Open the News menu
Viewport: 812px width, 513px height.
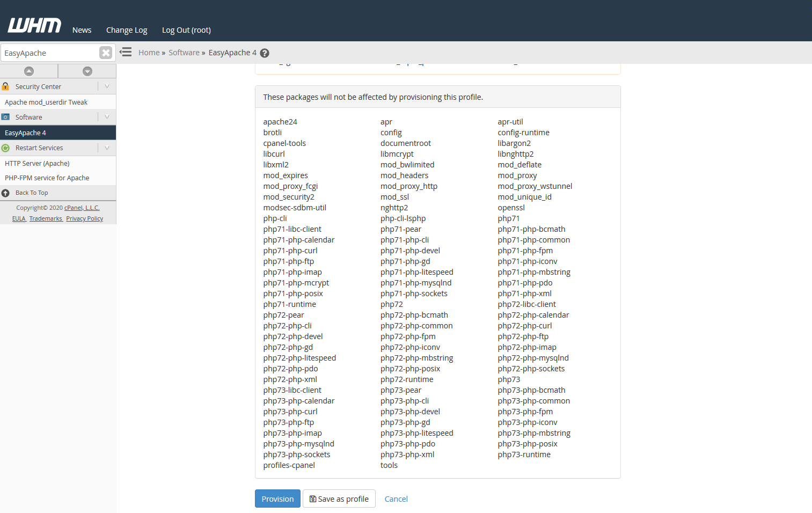tap(82, 30)
